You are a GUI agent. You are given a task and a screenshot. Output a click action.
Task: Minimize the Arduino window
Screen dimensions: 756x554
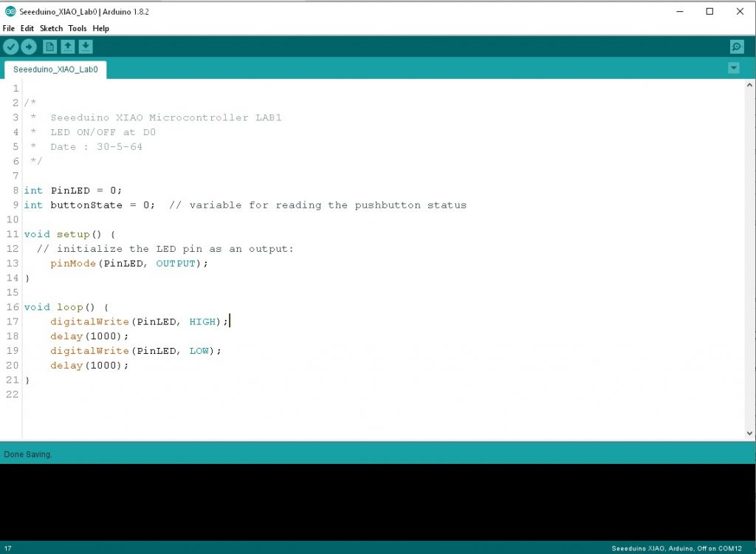[x=680, y=12]
